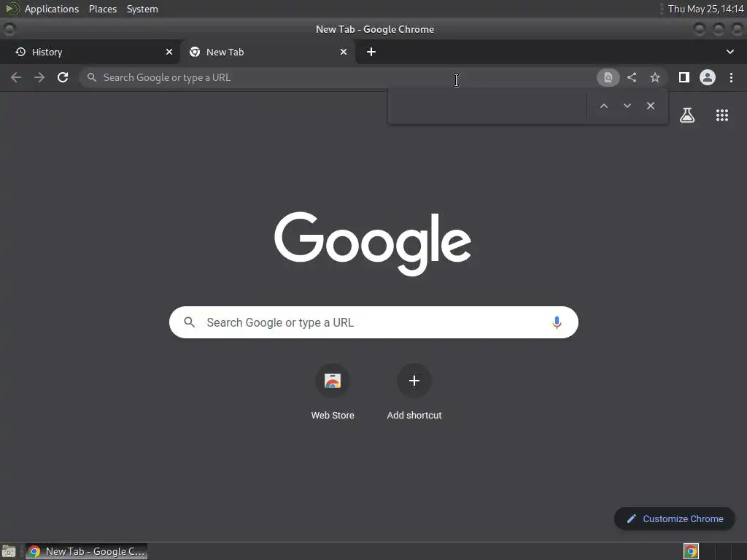Go to next find result
This screenshot has height=560, width=747.
tap(627, 106)
